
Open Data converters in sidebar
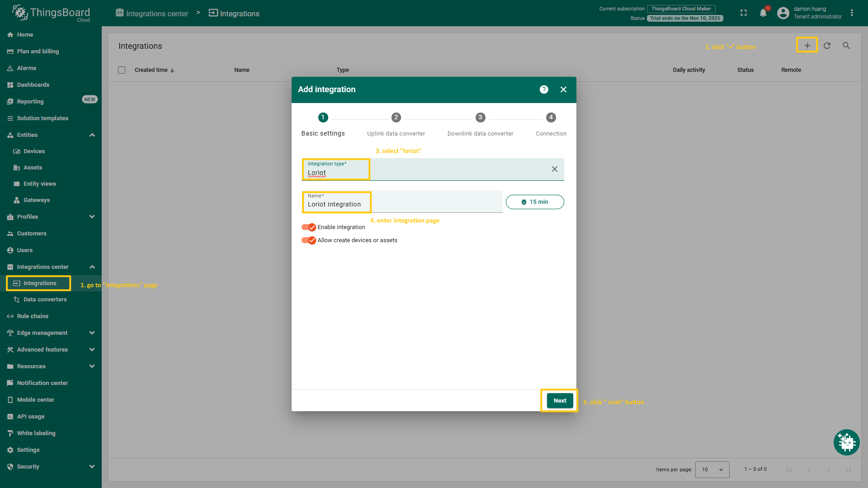tap(45, 300)
